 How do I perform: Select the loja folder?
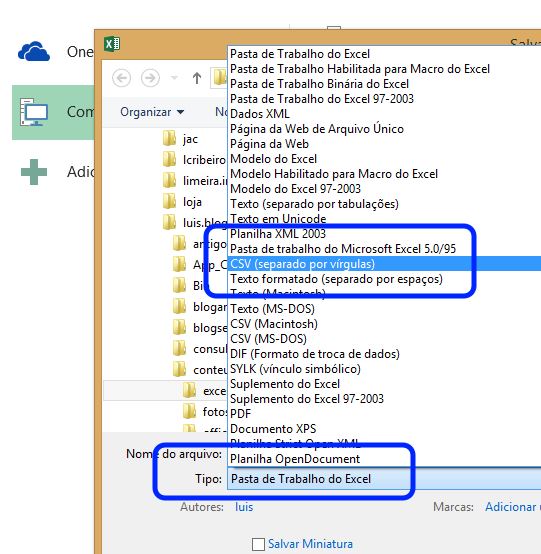pyautogui.click(x=182, y=202)
